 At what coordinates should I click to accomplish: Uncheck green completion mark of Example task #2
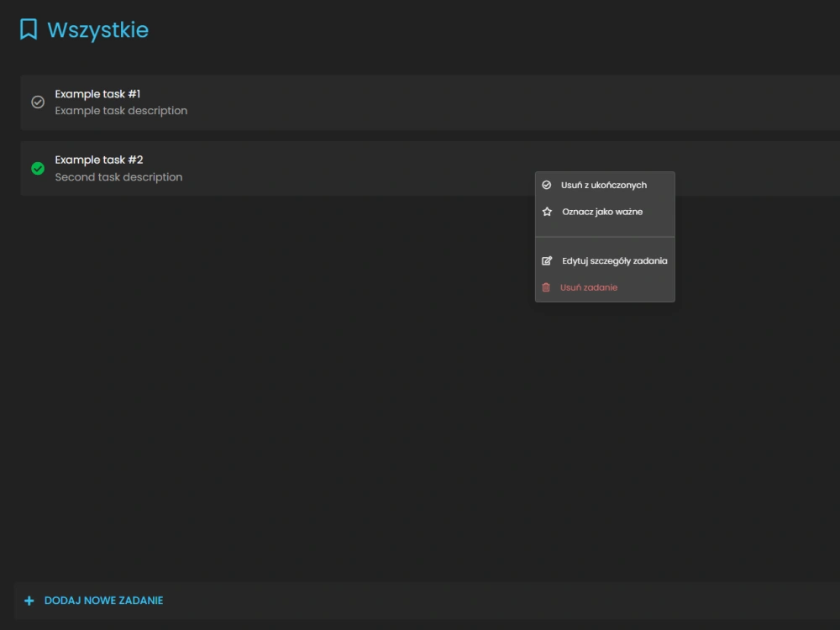pos(38,168)
